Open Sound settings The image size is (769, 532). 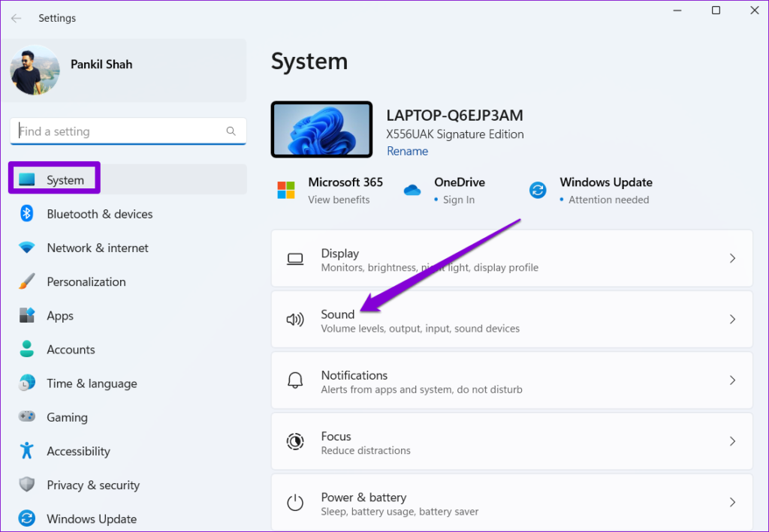(511, 319)
